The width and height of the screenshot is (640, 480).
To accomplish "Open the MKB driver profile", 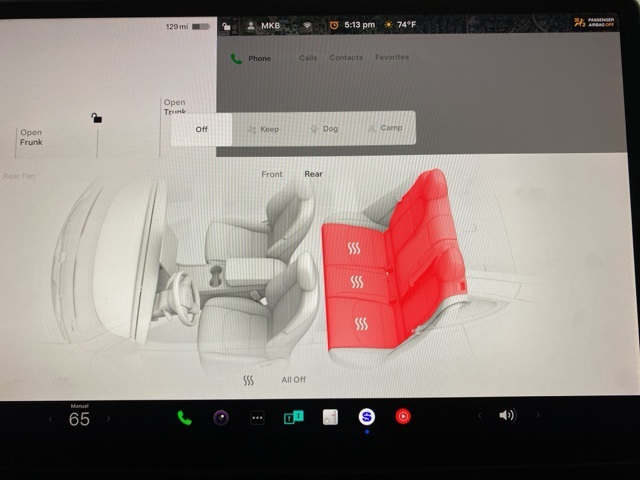I will pyautogui.click(x=263, y=25).
